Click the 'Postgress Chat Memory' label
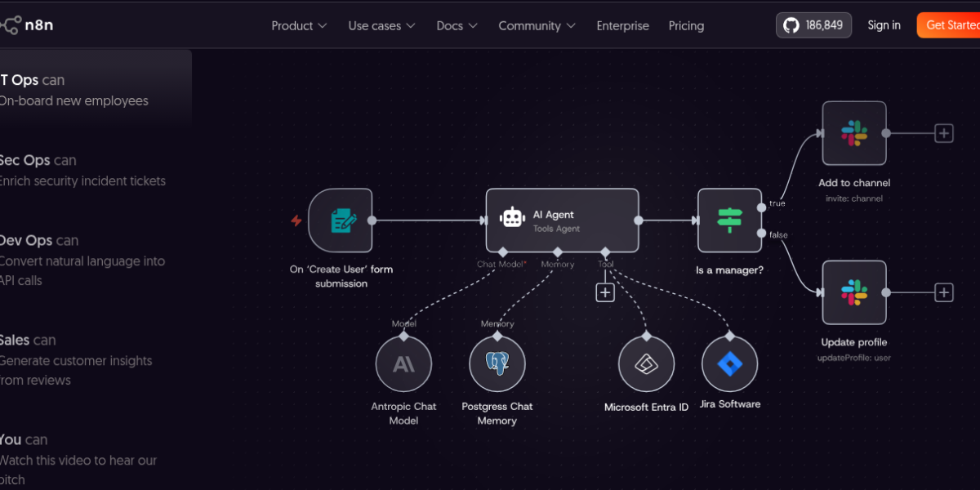Viewport: 980px width, 490px height. tap(497, 413)
